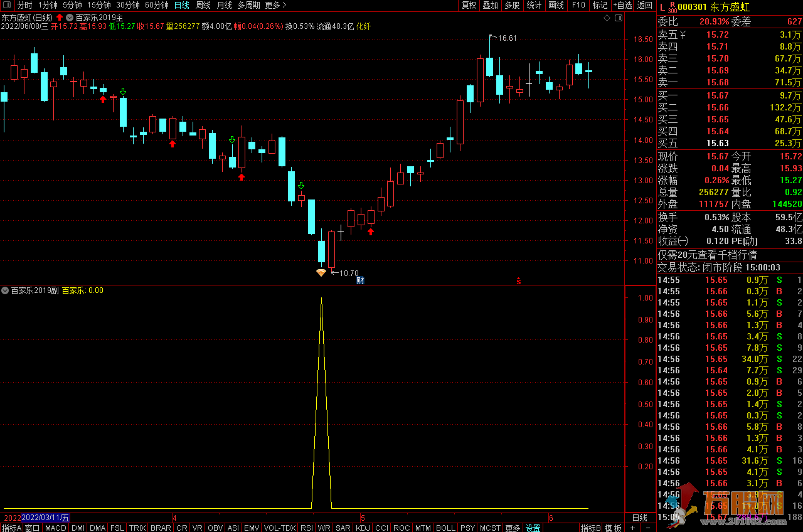
Task: Select the ROC indicator
Action: 401,528
